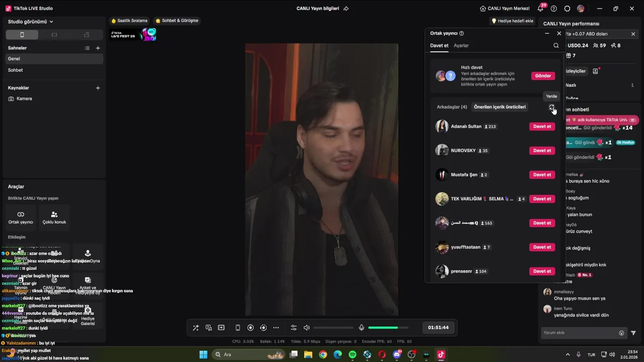Click Hediye hedefi ekle button

click(512, 21)
